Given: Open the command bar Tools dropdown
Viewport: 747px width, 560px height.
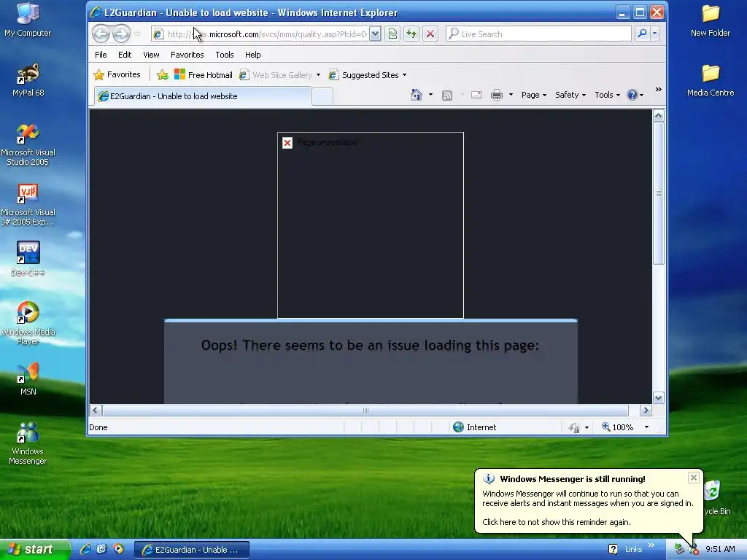Looking at the screenshot, I should coord(607,95).
